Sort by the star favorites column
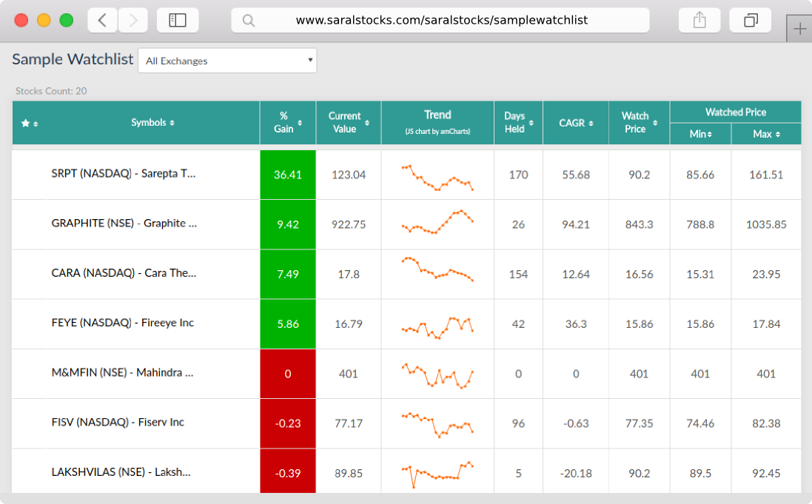812x504 pixels. click(x=30, y=124)
